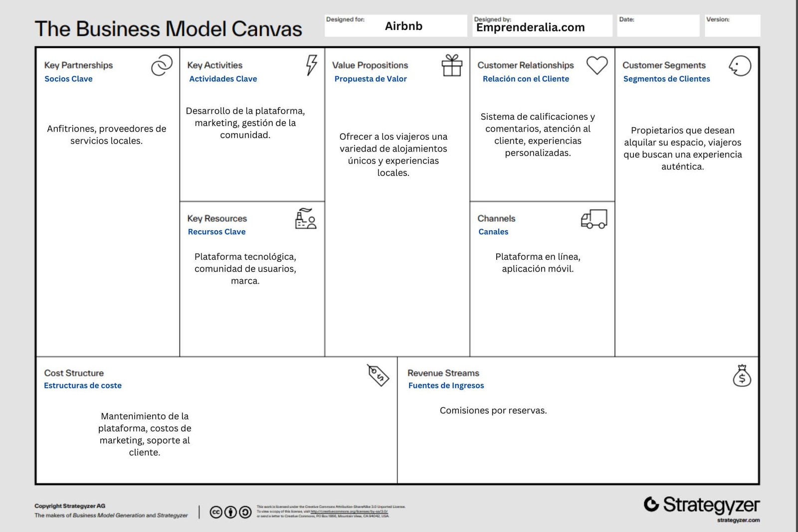This screenshot has width=798, height=532.
Task: Click the empty Date field
Action: (658, 25)
